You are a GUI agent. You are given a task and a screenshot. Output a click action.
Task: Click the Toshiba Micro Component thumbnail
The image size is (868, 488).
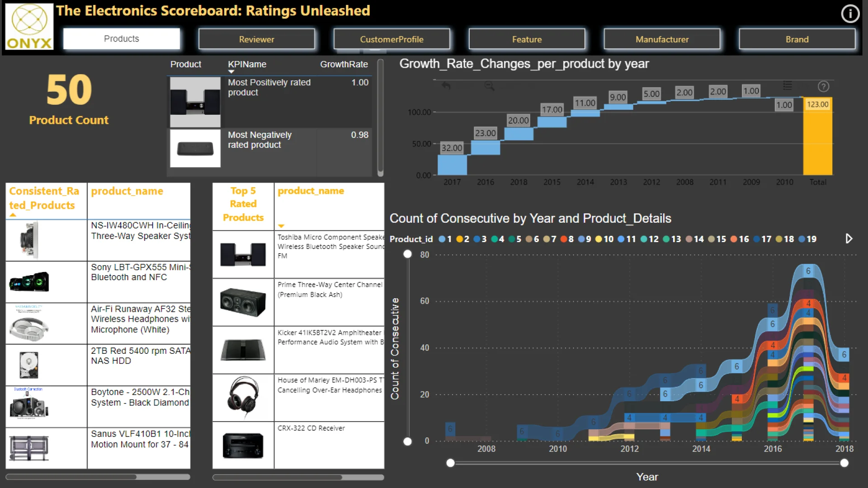click(243, 254)
